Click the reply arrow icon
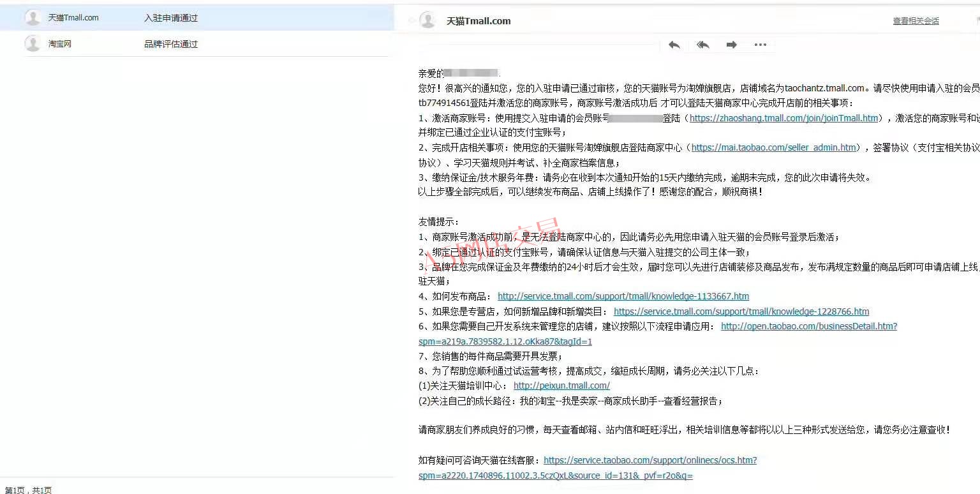 tap(674, 45)
